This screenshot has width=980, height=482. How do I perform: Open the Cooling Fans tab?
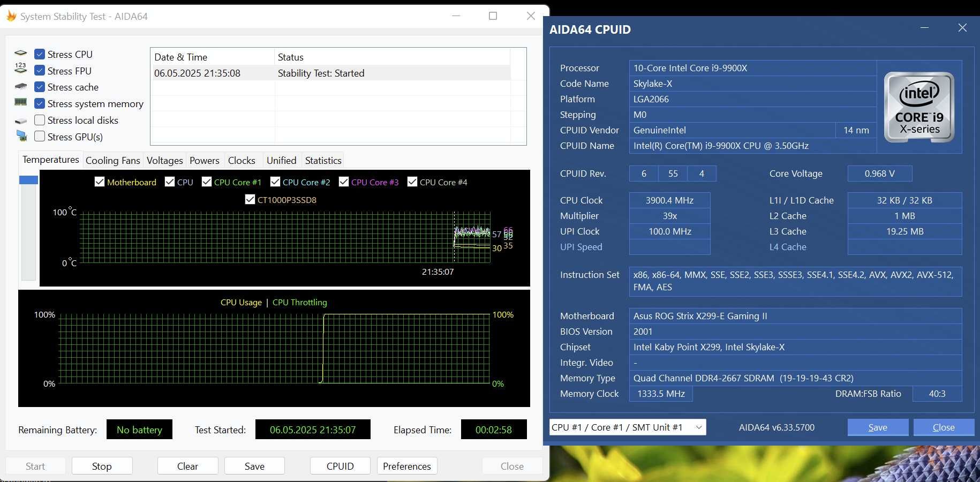click(x=112, y=160)
